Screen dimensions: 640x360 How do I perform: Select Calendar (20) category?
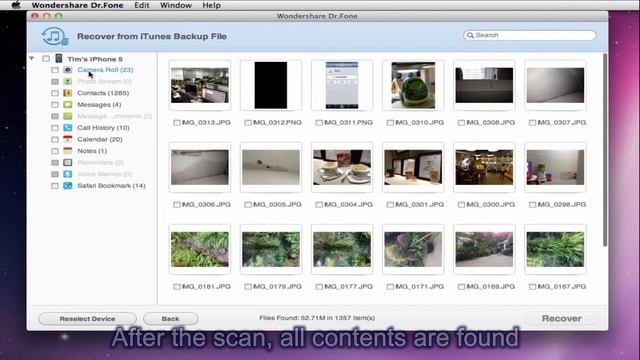pos(100,139)
